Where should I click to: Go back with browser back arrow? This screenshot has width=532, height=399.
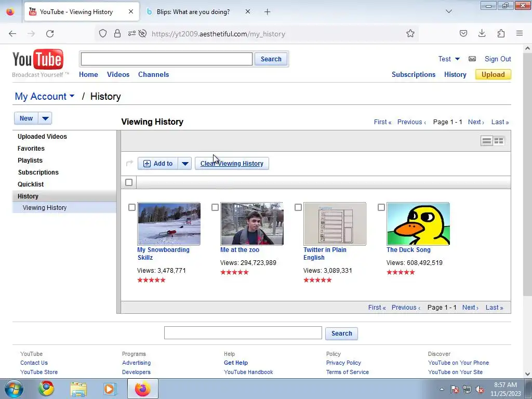[12, 34]
